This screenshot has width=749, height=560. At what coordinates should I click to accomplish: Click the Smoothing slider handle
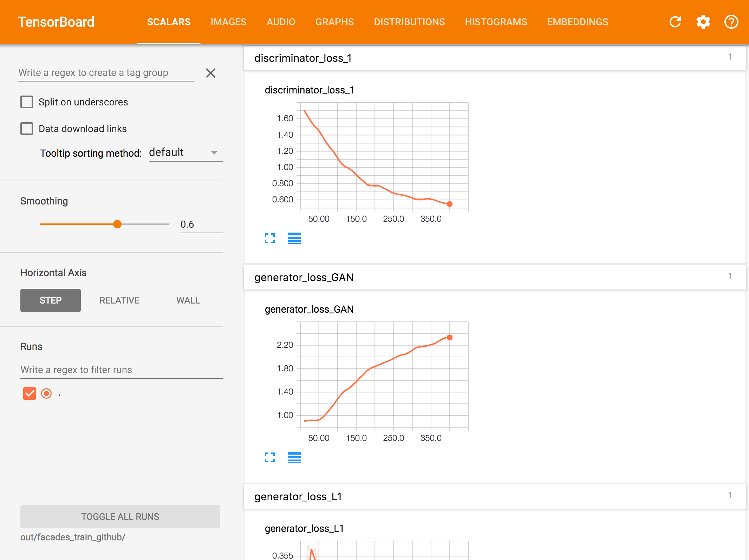tap(117, 224)
